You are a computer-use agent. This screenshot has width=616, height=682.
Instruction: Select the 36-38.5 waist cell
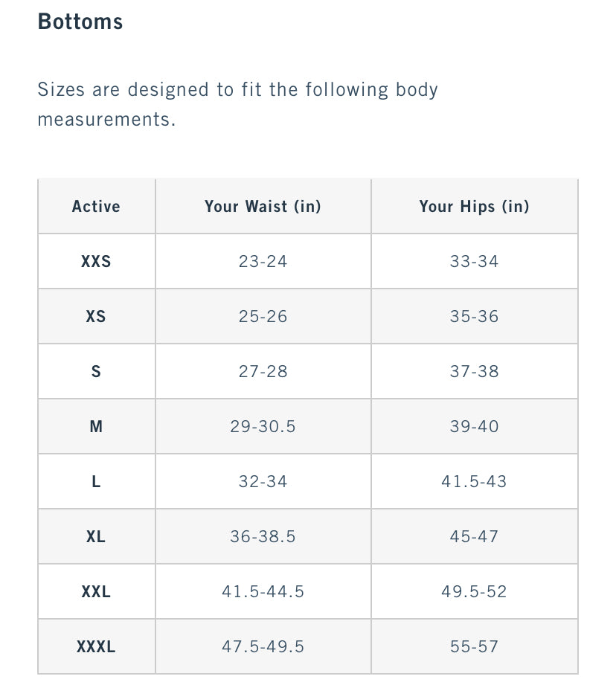click(263, 537)
